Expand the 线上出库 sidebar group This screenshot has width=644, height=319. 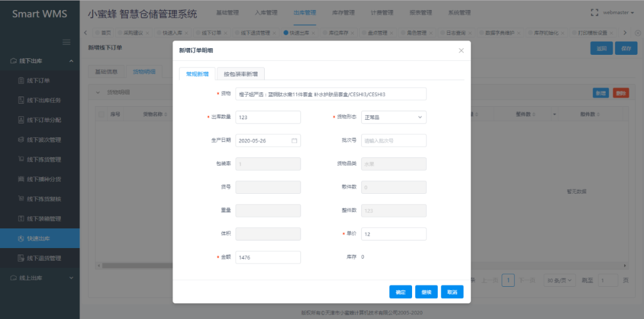point(39,278)
